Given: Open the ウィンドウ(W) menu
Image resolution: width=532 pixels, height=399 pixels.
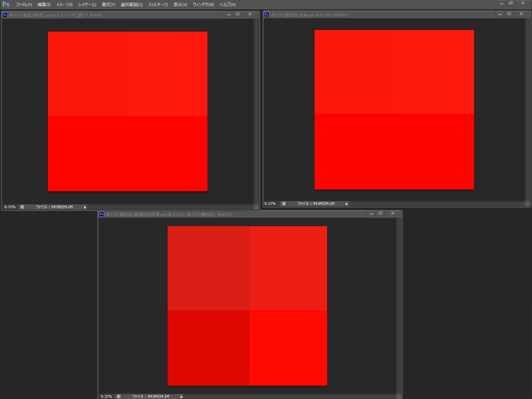Looking at the screenshot, I should pyautogui.click(x=203, y=5).
